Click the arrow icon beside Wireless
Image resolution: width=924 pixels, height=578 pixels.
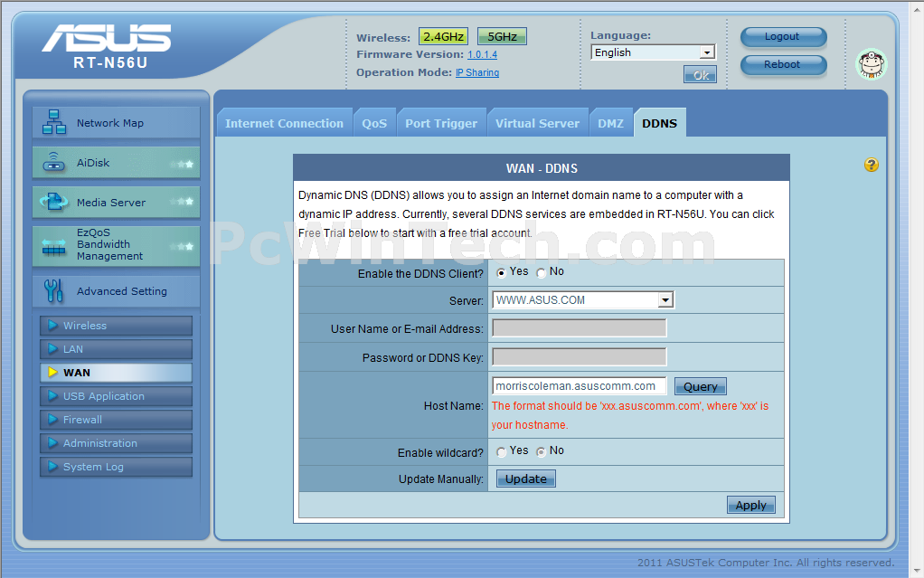pos(52,325)
